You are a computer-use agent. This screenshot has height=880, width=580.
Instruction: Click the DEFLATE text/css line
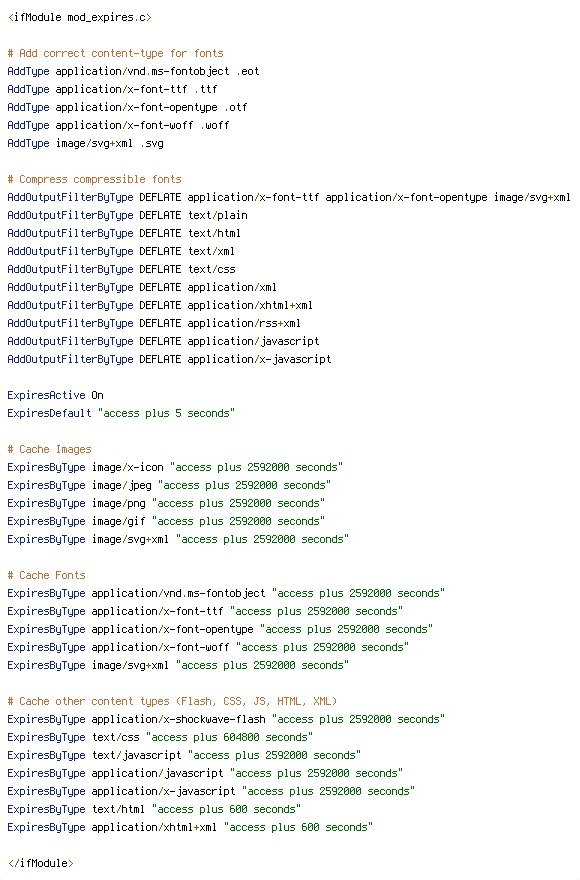121,269
